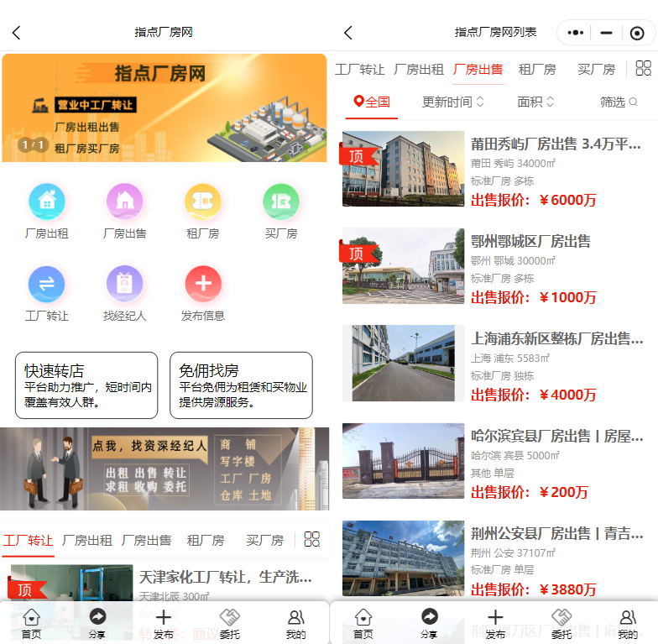Click the orange 指点厂房网 top banner
658x644 pixels.
coord(164,107)
